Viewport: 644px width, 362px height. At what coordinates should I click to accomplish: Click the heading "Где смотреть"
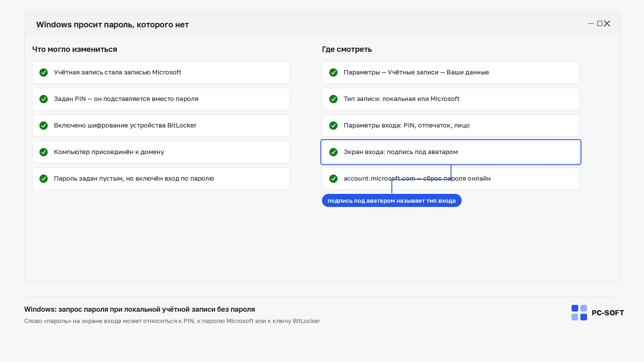347,49
